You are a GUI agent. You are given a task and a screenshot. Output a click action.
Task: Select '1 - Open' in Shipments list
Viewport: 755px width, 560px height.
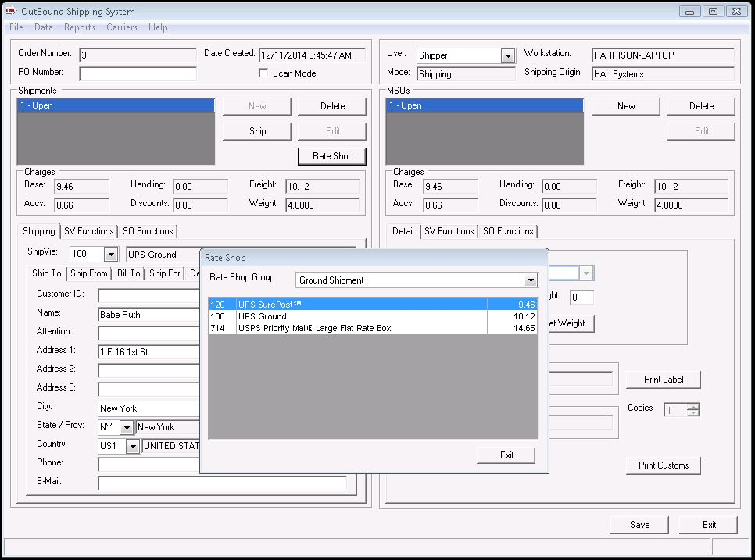pyautogui.click(x=116, y=105)
